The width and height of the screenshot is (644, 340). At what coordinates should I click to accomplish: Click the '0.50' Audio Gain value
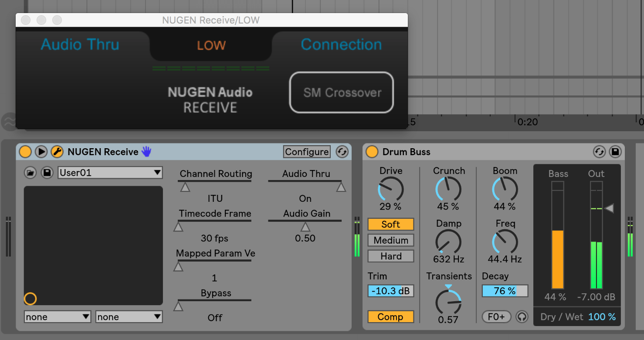pos(305,238)
